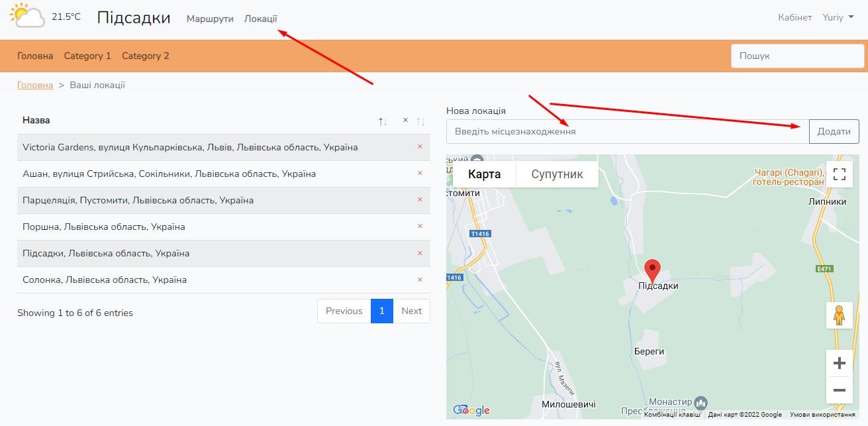This screenshot has height=426, width=868.
Task: Click the Street View pegman icon
Action: 839,315
